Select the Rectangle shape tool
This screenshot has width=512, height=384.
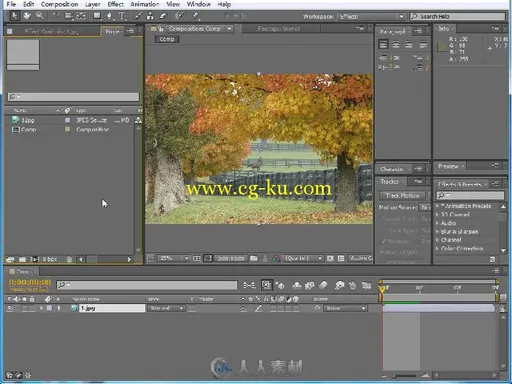click(97, 16)
